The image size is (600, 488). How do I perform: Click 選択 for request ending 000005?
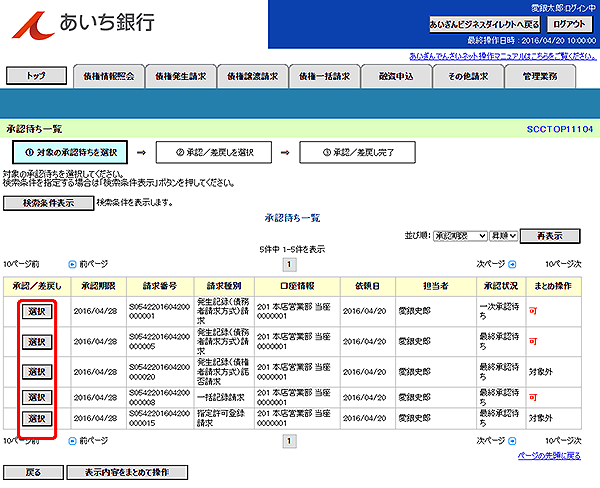coord(37,342)
